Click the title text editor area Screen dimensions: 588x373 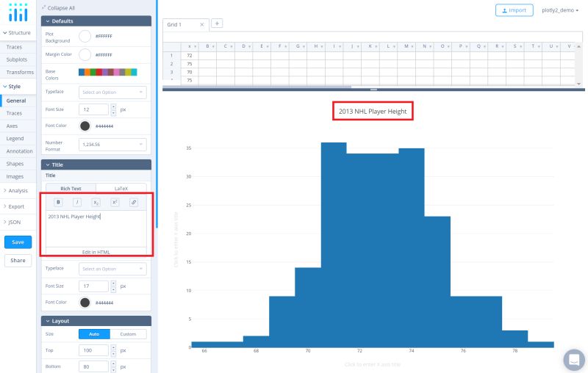click(96, 228)
